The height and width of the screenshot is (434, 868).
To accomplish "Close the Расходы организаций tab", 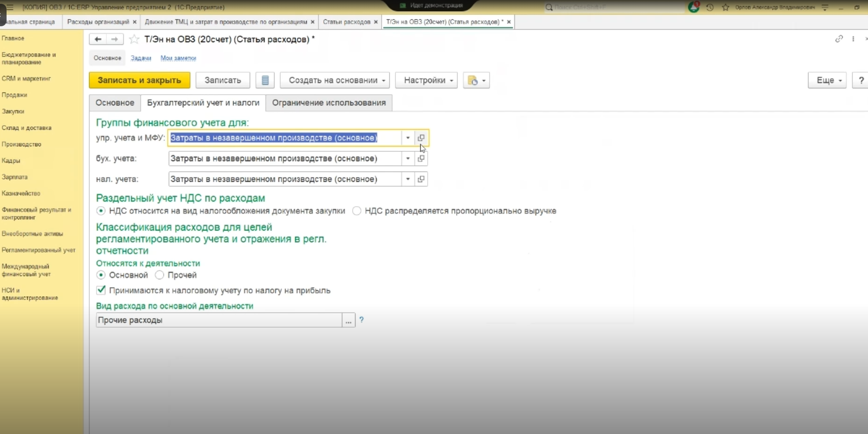I will pos(134,22).
